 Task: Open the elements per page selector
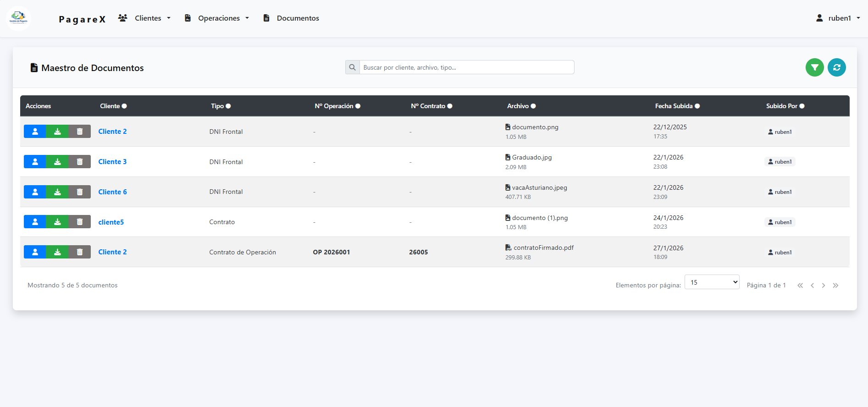[x=712, y=282]
